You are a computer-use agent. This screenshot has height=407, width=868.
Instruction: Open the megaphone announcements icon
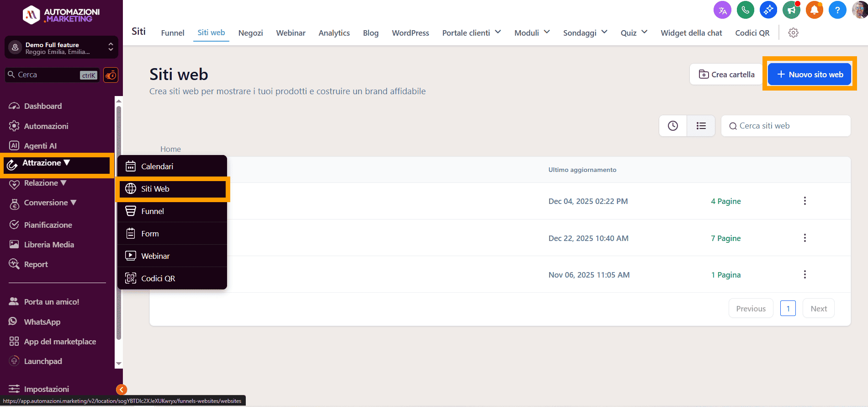point(791,10)
